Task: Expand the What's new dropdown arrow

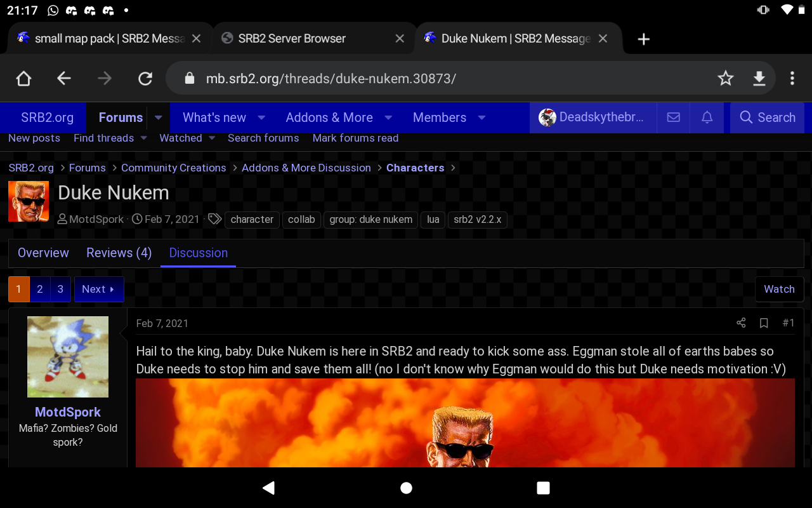Action: click(261, 117)
